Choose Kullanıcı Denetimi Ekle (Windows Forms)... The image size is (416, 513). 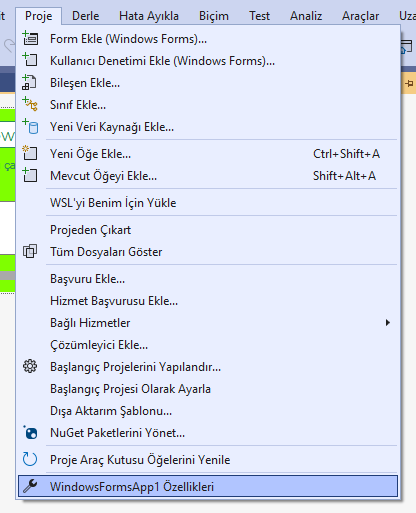coord(208,61)
